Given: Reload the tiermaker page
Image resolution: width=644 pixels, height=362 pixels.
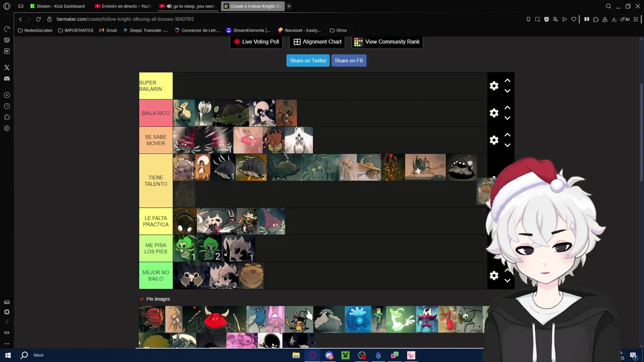Looking at the screenshot, I should (x=38, y=19).
